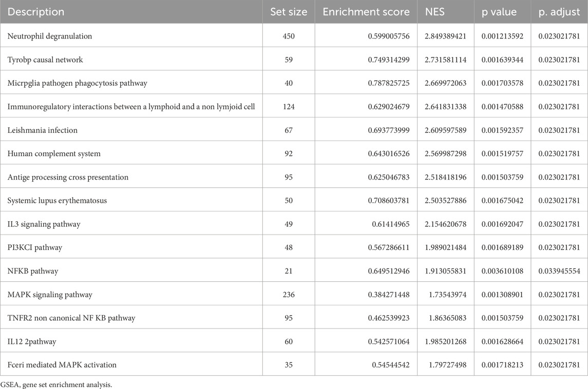Select the IL3 signaling pathway label
This screenshot has width=588, height=389.
coord(44,224)
